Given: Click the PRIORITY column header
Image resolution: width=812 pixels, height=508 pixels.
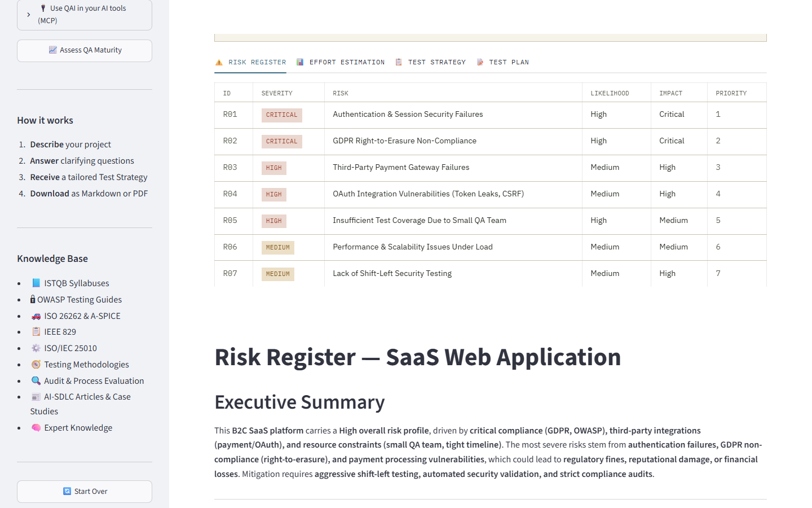Looking at the screenshot, I should tap(731, 93).
